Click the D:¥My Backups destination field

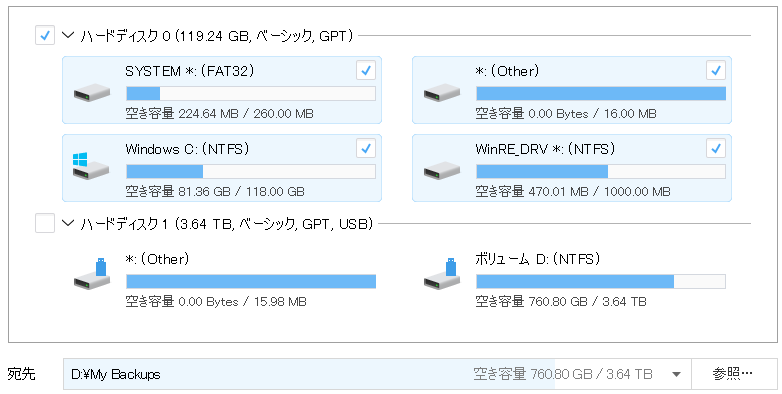(377, 374)
